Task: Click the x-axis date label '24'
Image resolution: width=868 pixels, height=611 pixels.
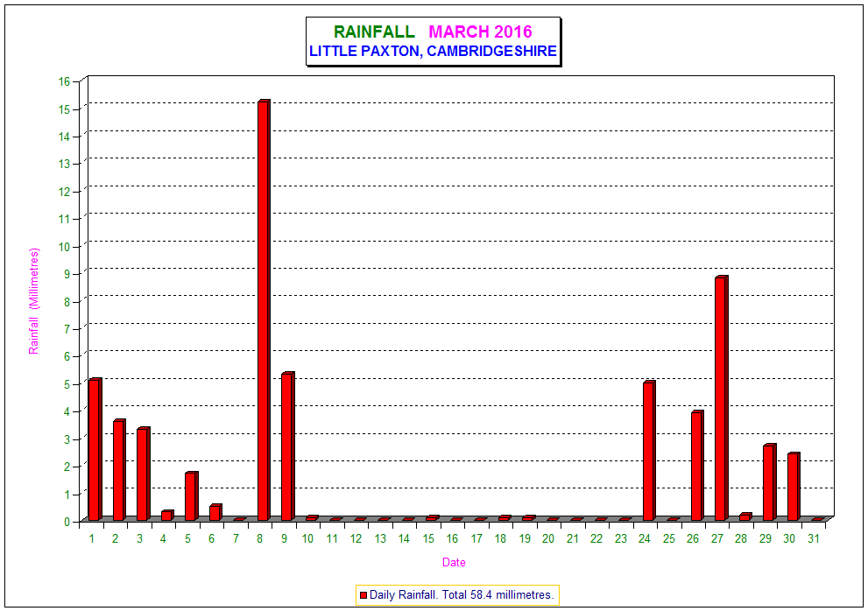Action: (x=645, y=538)
